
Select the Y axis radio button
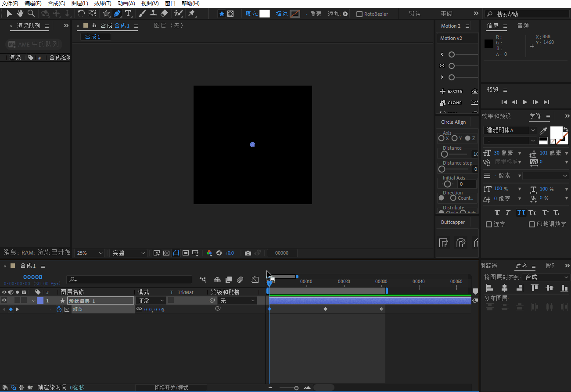(x=455, y=138)
